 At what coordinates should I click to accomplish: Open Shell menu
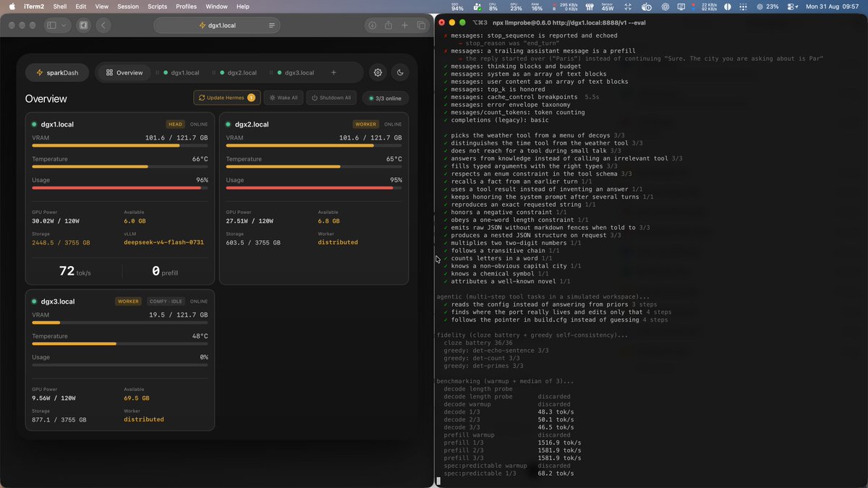click(x=60, y=7)
